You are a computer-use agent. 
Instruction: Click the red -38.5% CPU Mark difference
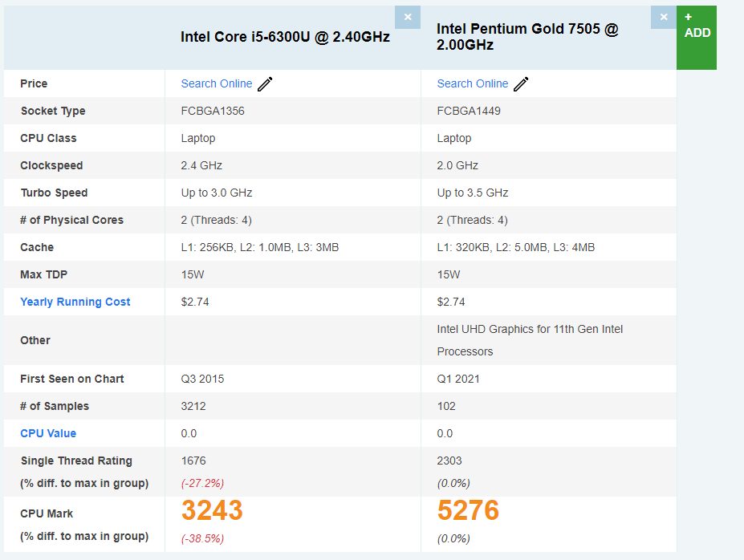pos(202,538)
